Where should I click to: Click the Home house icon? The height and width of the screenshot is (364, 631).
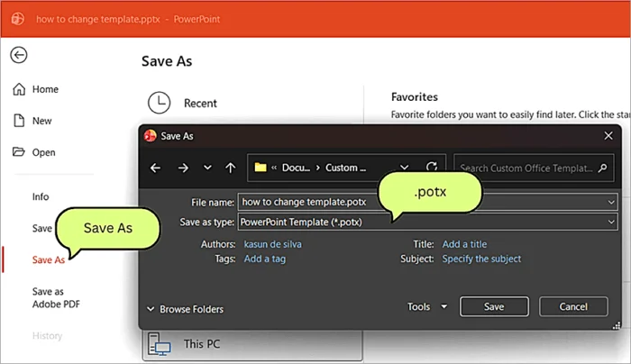point(19,89)
